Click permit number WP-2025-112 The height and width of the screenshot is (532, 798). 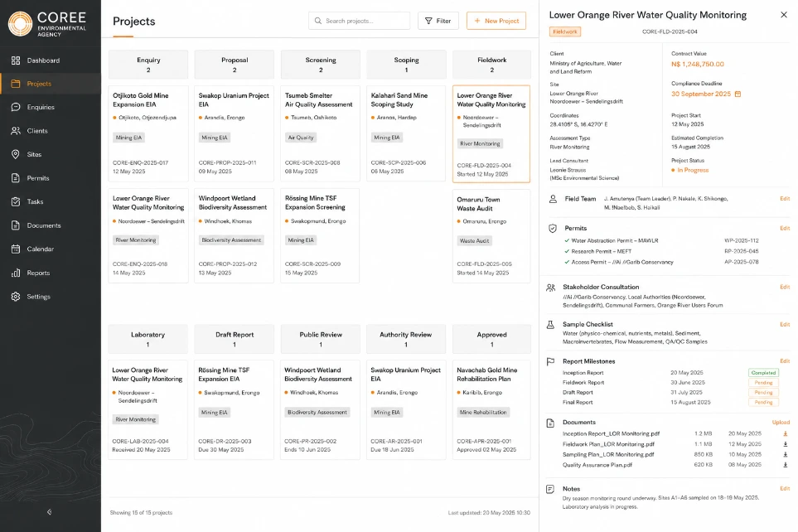742,241
